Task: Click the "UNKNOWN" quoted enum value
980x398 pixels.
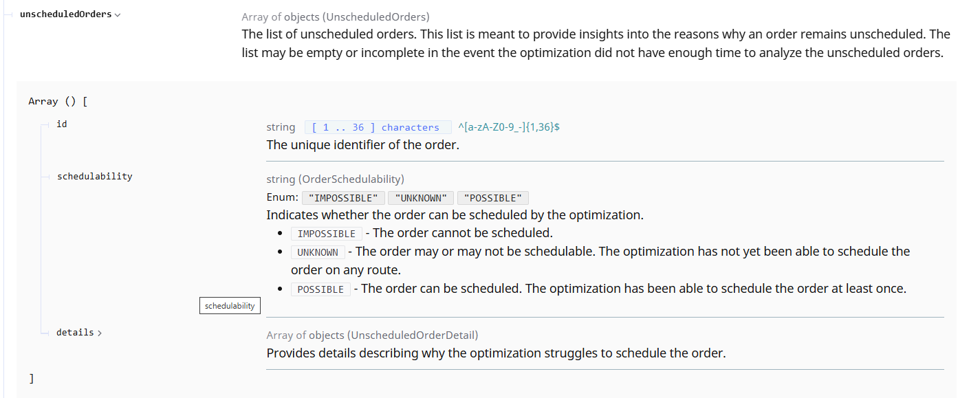Action: pos(421,198)
